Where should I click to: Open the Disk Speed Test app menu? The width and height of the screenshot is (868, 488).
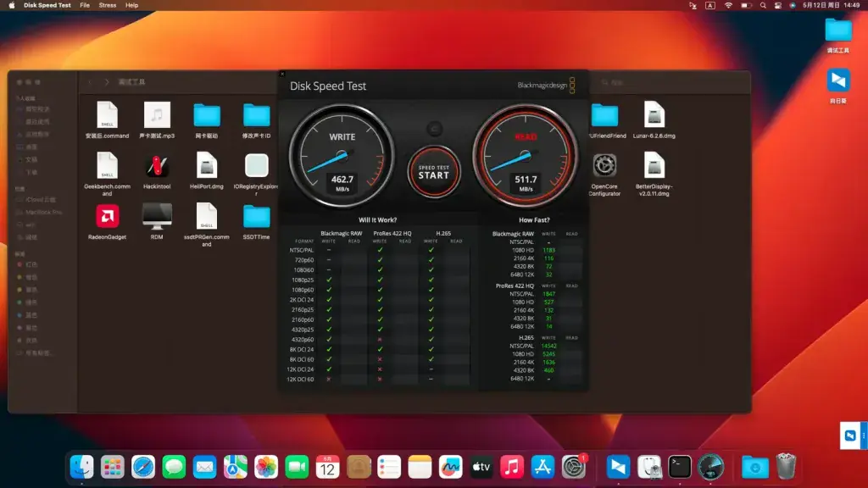(x=47, y=5)
